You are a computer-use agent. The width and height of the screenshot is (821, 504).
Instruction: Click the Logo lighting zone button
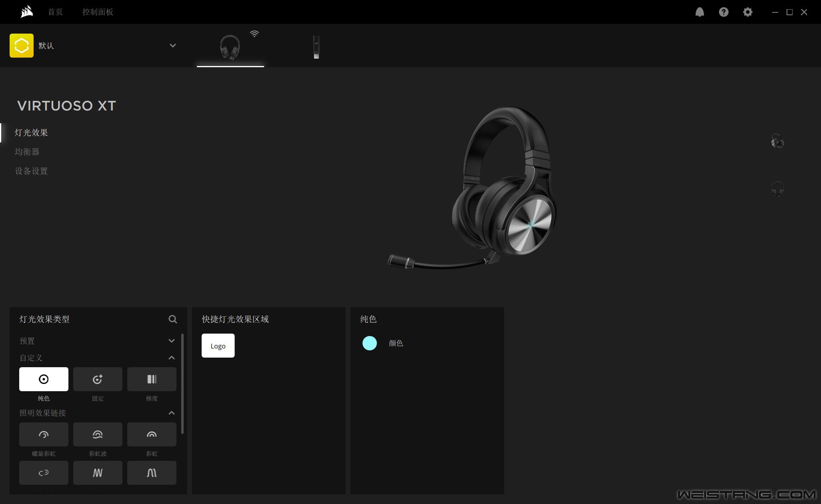tap(218, 346)
